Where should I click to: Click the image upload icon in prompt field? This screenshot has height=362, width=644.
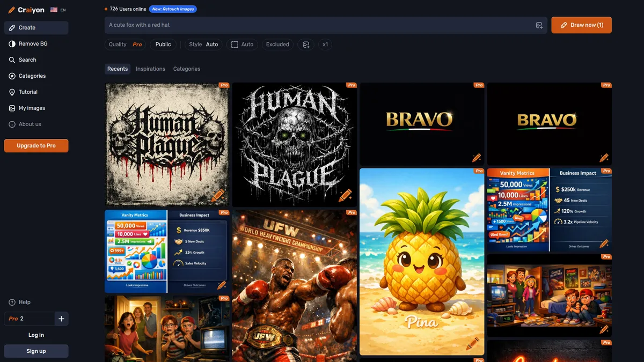(539, 25)
